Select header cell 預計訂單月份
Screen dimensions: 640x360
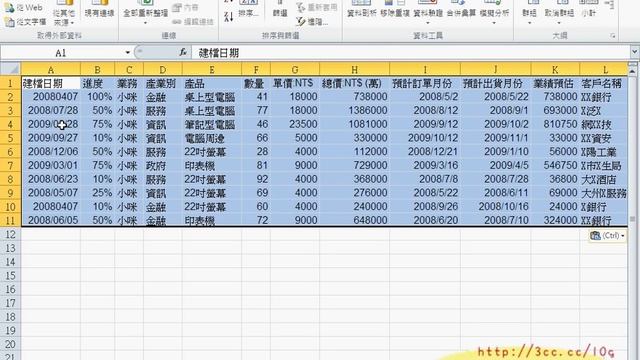(x=425, y=83)
